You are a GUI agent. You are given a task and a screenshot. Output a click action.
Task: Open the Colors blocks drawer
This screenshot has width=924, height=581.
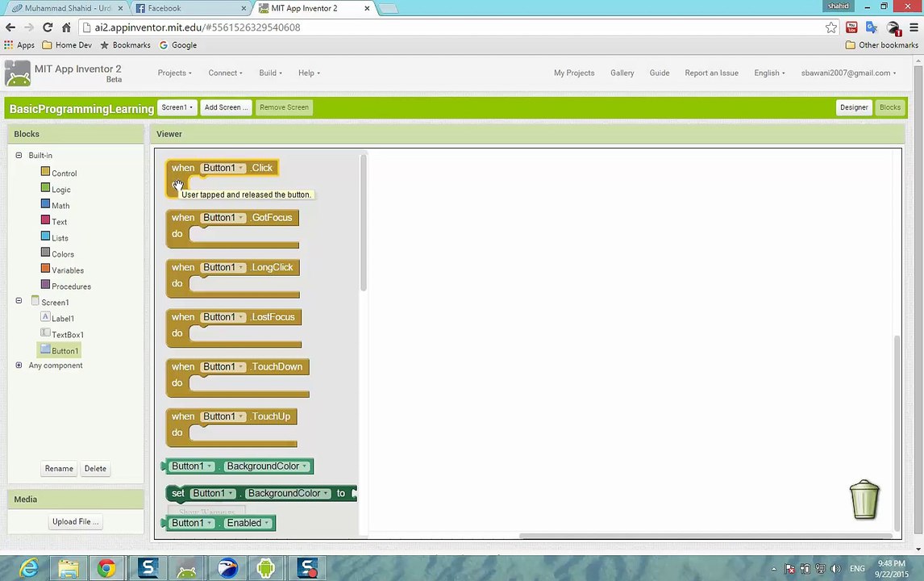tap(58, 253)
